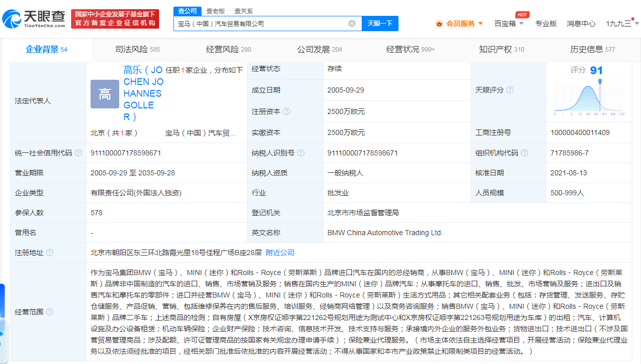Screen dimensions: 641x364
Task: Switch to 查关系 search tab
Action: (x=244, y=11)
